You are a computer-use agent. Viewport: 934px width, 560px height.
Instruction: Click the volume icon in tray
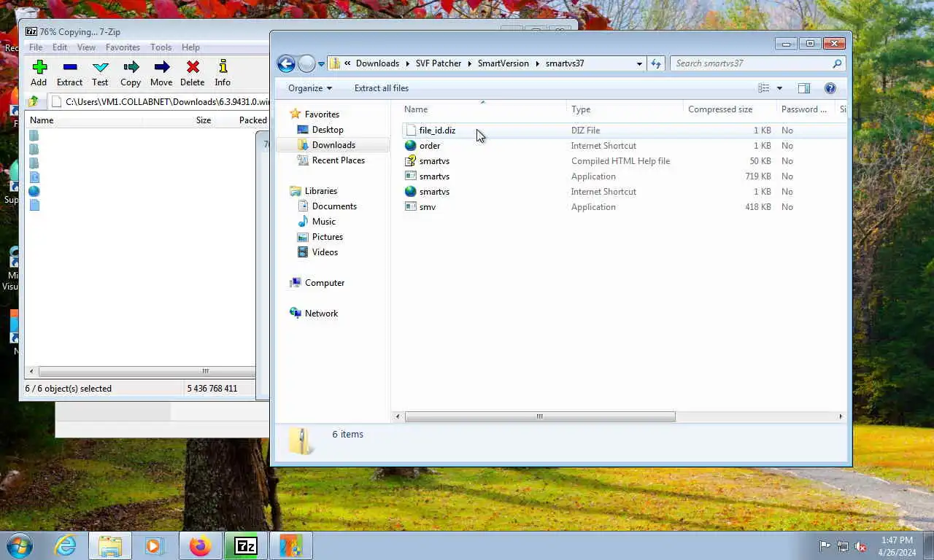[x=860, y=546]
